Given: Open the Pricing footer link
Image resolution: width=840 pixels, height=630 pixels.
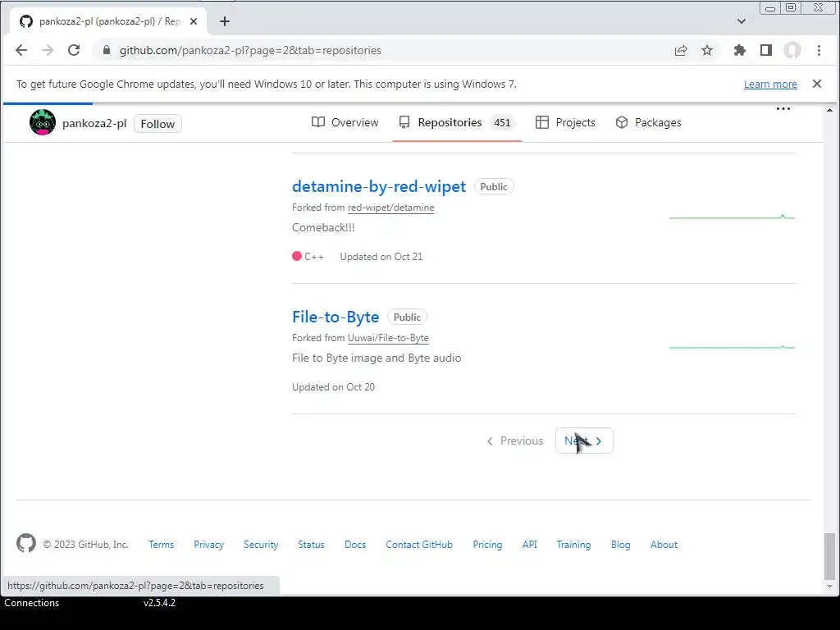Looking at the screenshot, I should [487, 545].
